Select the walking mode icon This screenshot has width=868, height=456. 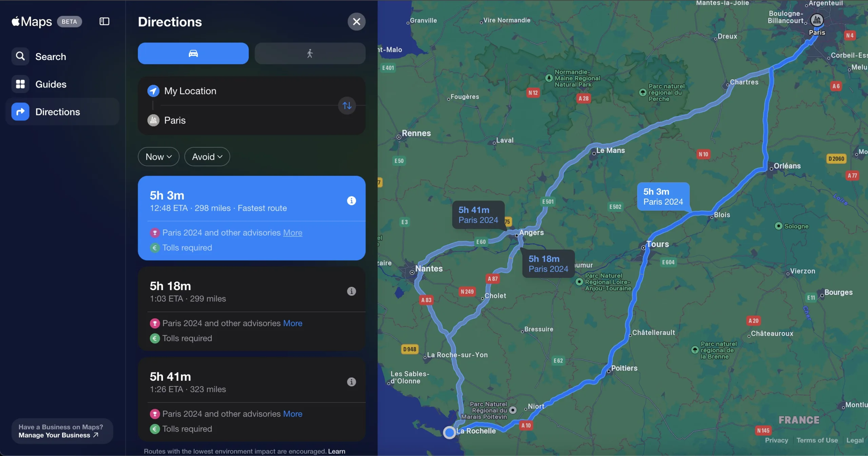(311, 53)
